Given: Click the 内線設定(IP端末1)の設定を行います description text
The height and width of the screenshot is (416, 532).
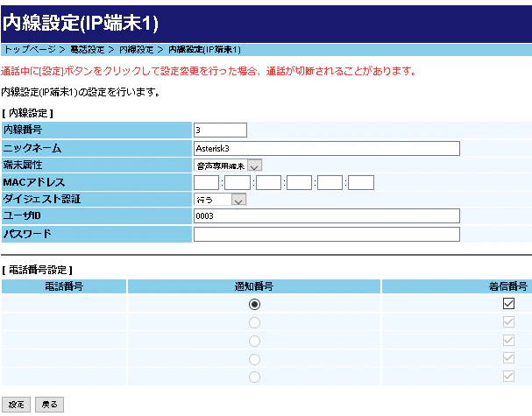Looking at the screenshot, I should tap(81, 92).
